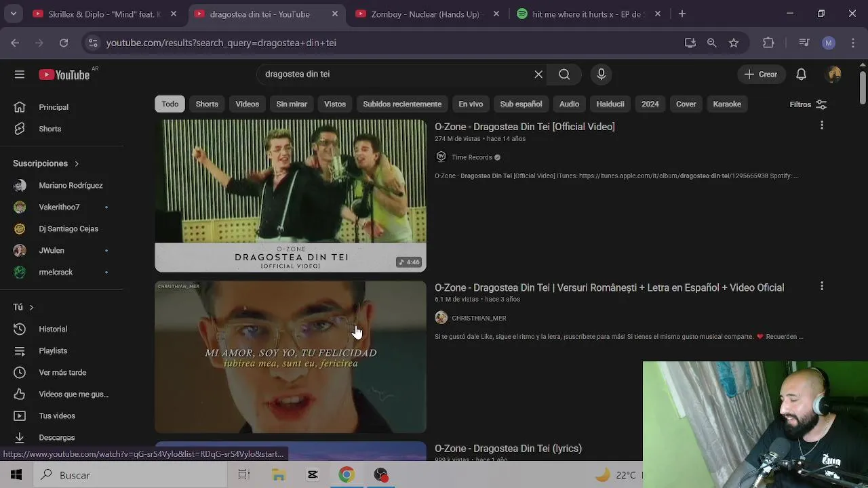Go back in Chrome
868x488 pixels.
pyautogui.click(x=15, y=43)
